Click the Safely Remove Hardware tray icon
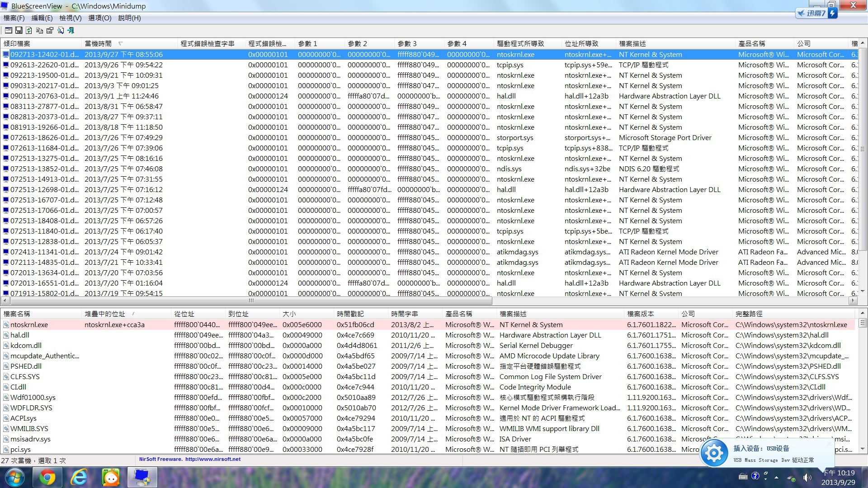The image size is (868, 488). pos(791,477)
